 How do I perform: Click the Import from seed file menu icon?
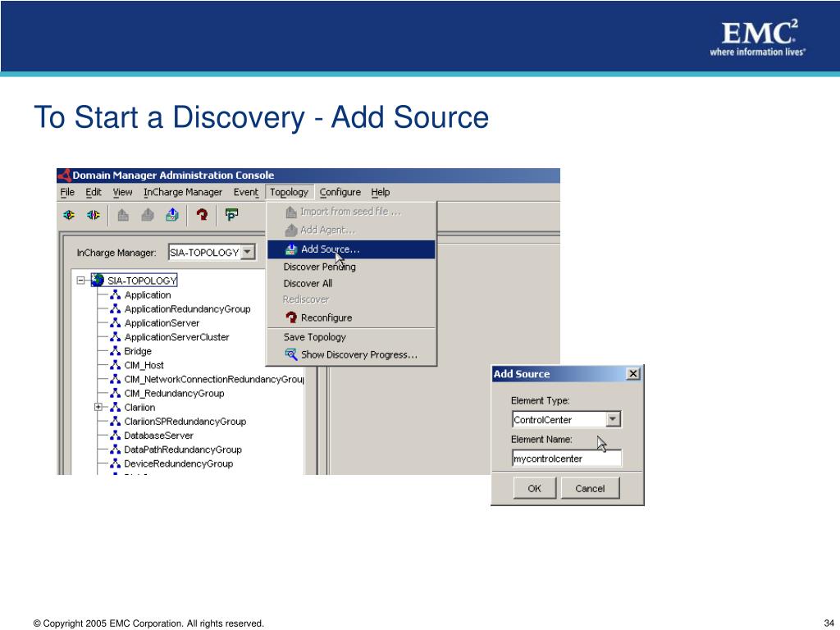(x=291, y=212)
